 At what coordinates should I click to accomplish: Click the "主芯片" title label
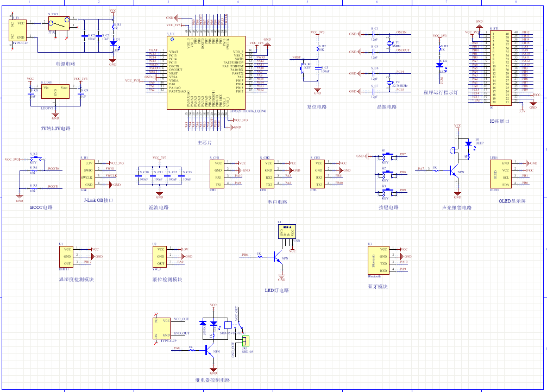point(205,142)
